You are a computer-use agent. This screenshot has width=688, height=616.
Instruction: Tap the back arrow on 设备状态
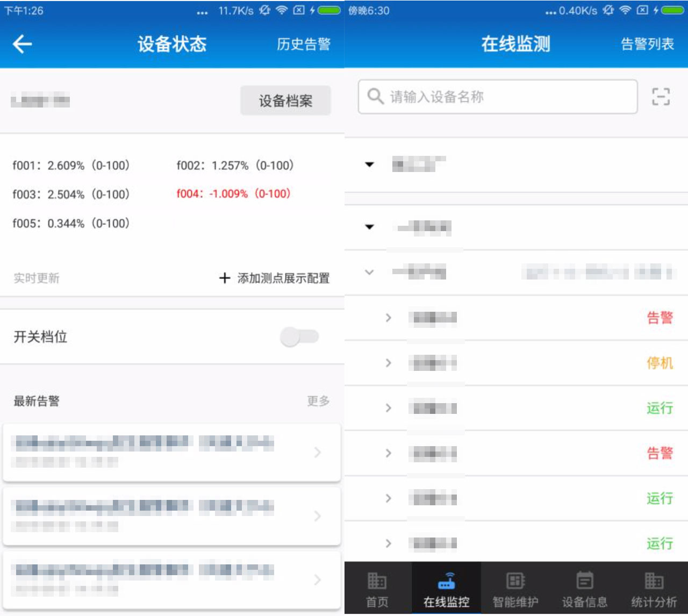[23, 44]
